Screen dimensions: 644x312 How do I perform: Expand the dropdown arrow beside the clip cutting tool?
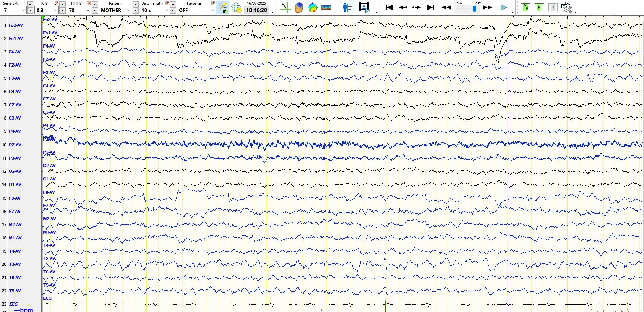pyautogui.click(x=575, y=12)
